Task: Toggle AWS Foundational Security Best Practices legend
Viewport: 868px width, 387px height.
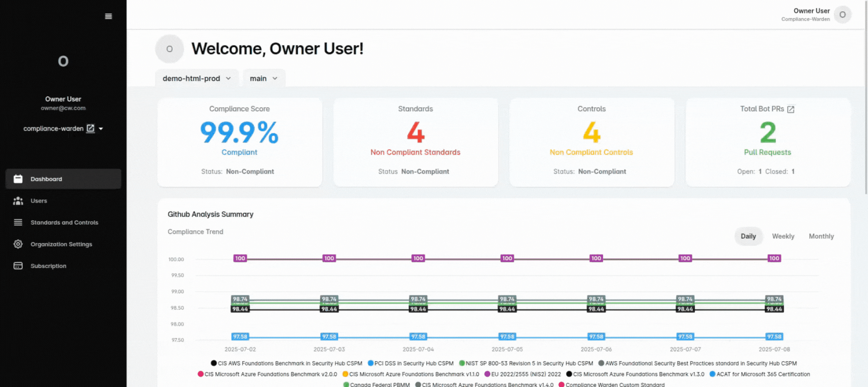Action: point(698,363)
